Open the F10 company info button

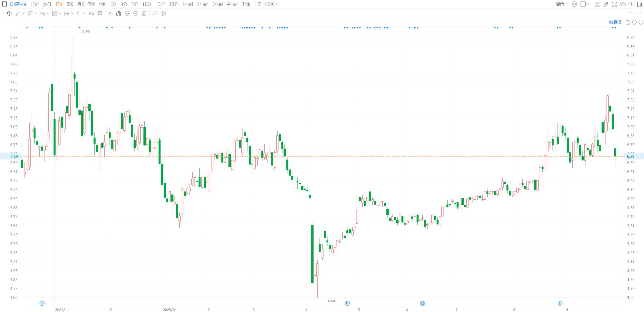pyautogui.click(x=631, y=4)
